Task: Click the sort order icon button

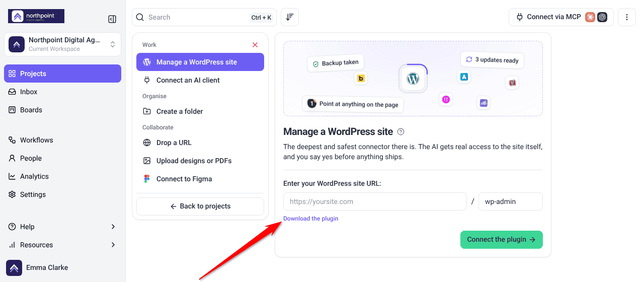Action: [x=290, y=17]
